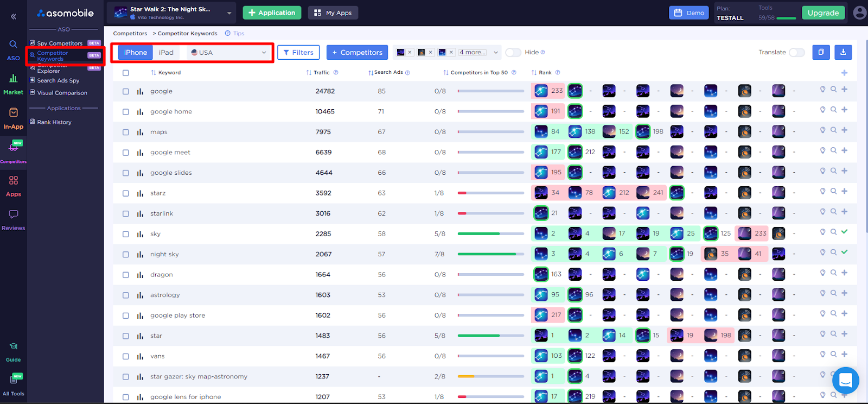Click the first app thumbnail in star row

coord(541,335)
